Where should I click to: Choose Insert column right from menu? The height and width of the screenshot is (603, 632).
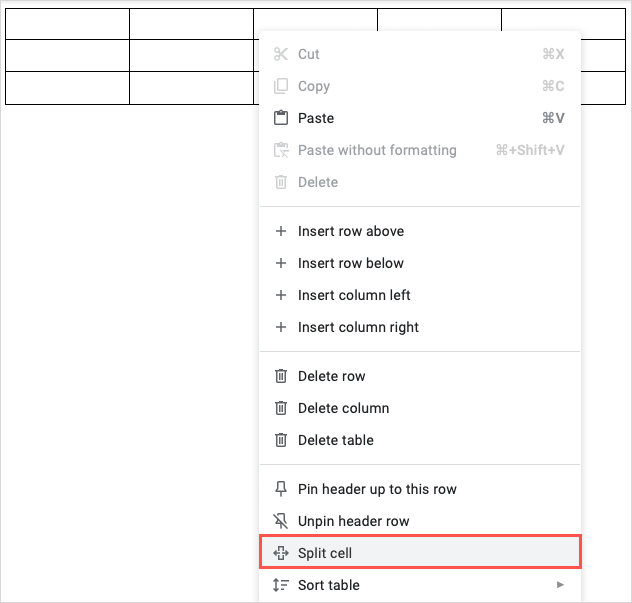358,327
